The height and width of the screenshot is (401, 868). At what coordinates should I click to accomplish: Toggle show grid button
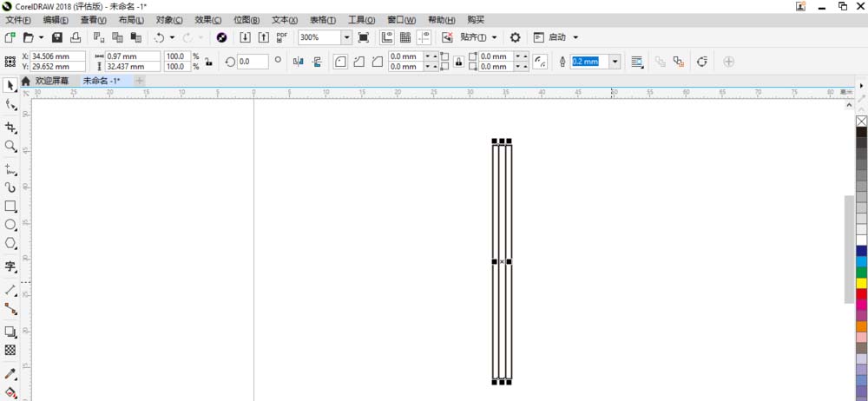point(405,37)
